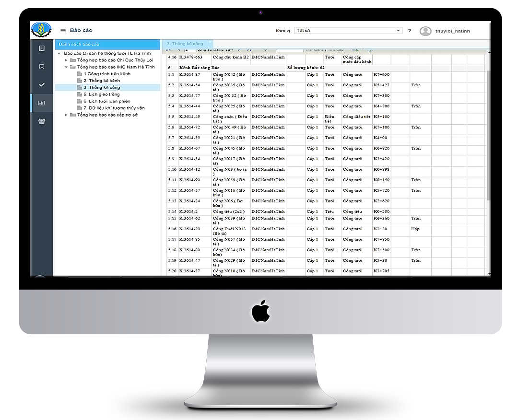The height and width of the screenshot is (420, 518).
Task: Click the question mark help icon
Action: coord(410,31)
